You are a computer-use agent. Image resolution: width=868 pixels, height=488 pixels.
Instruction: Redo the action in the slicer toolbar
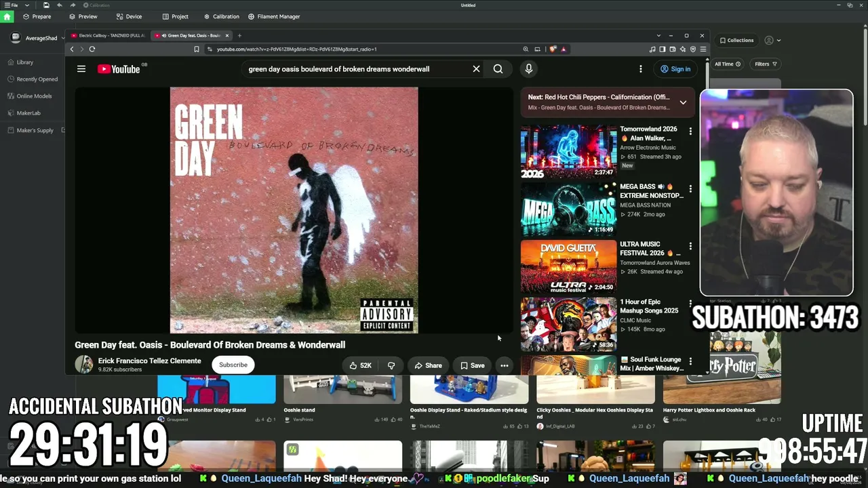pyautogui.click(x=73, y=5)
